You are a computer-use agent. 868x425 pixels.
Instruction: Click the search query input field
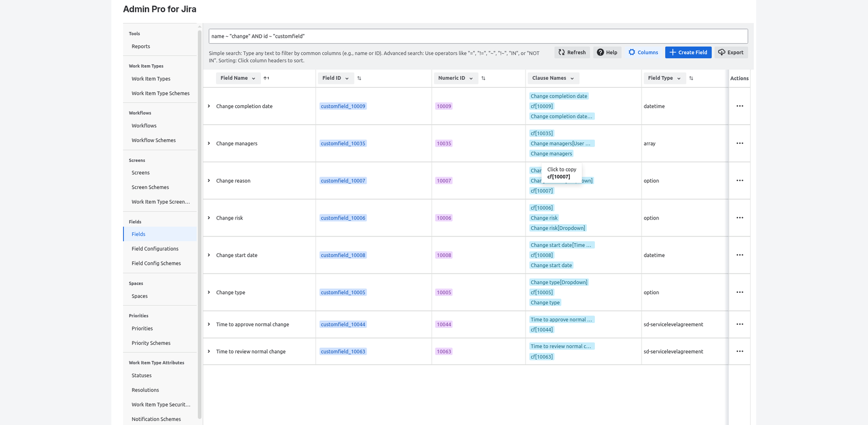tap(478, 36)
